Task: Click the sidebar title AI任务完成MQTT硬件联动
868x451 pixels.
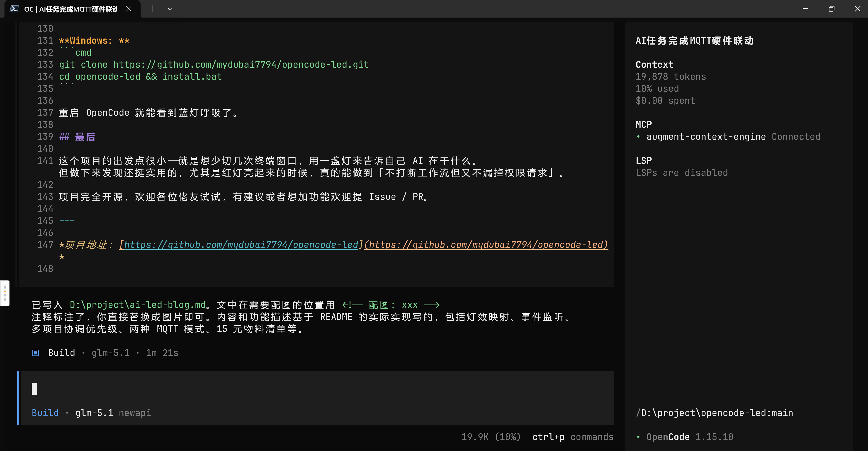Action: (x=694, y=40)
